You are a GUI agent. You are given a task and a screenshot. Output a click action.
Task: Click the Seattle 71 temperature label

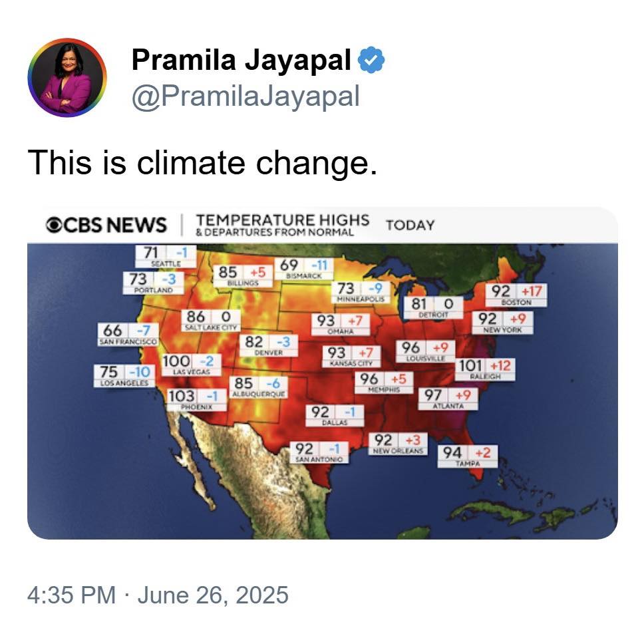166,256
